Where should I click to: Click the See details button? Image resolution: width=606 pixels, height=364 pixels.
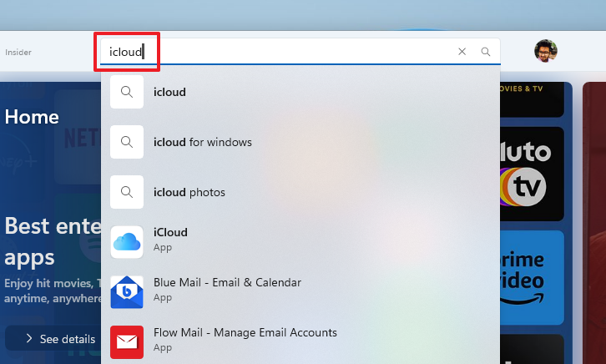point(53,338)
